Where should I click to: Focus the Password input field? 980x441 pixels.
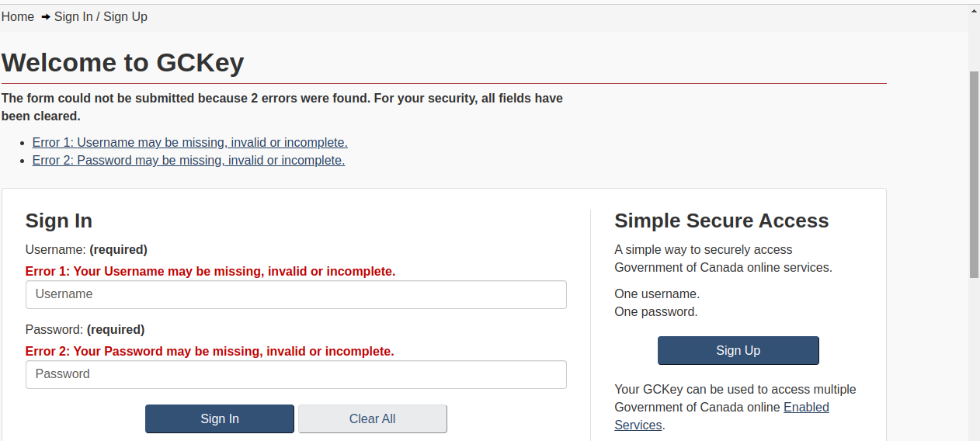(296, 374)
